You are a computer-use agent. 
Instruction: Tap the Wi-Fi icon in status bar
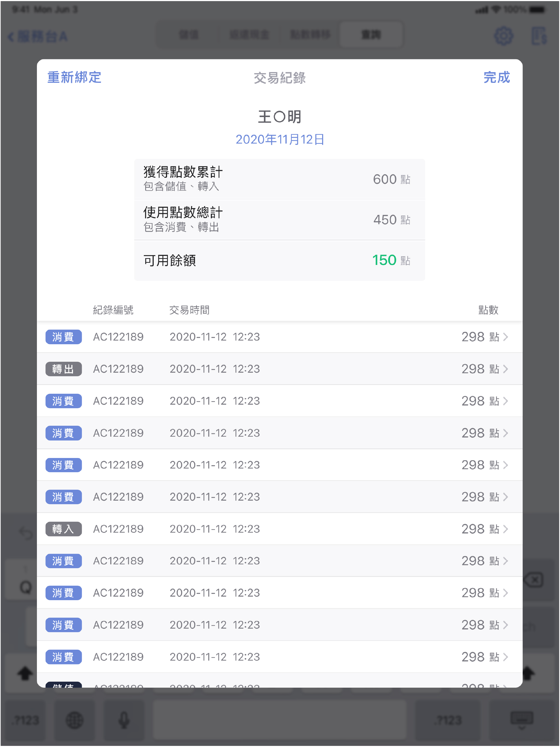click(x=495, y=9)
